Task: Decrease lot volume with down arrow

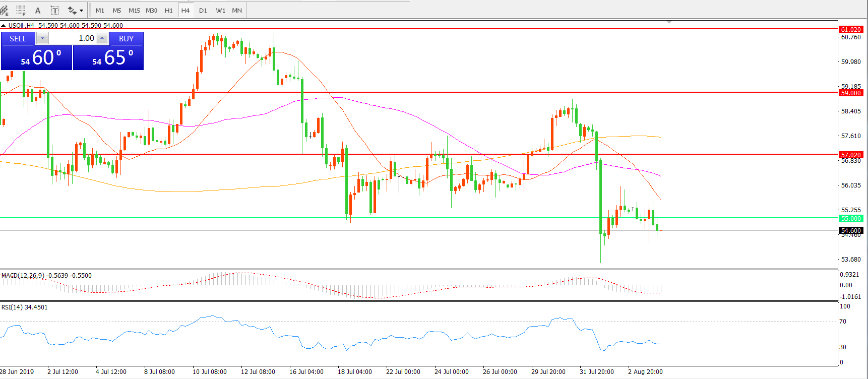Action: (42, 38)
